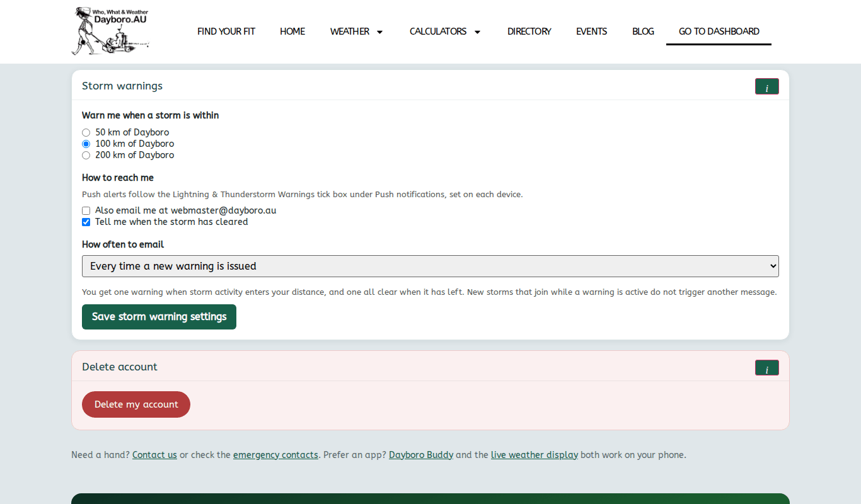Select 200 km of Dayboro radio
The width and height of the screenshot is (861, 504).
[x=86, y=156]
